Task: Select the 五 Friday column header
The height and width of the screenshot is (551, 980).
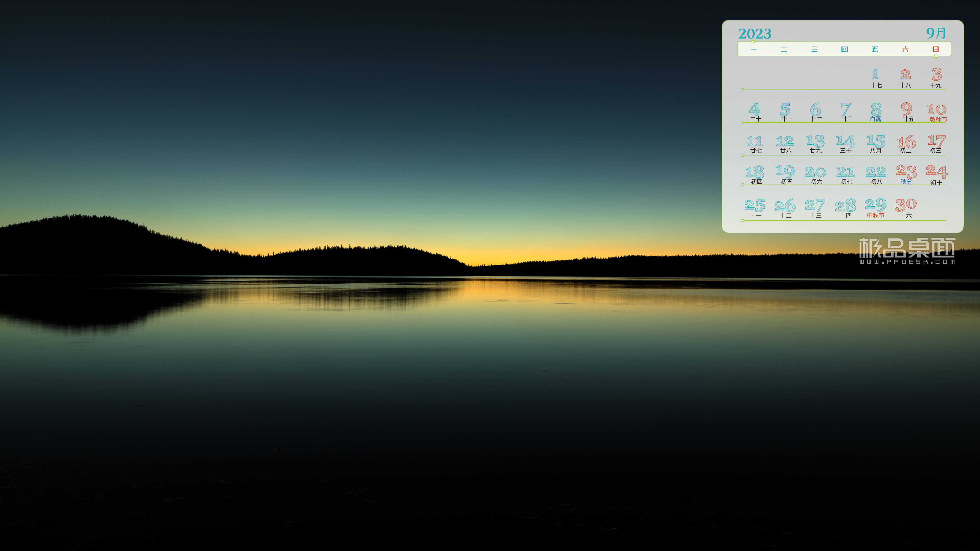Action: tap(875, 49)
